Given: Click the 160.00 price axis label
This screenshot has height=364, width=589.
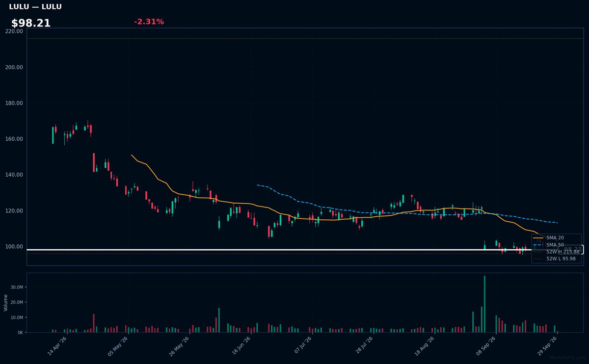Looking at the screenshot, I should tap(14, 139).
